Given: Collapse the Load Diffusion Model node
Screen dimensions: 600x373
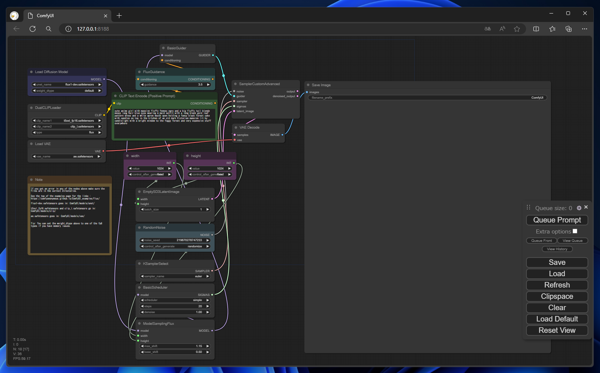Looking at the screenshot, I should (31, 72).
